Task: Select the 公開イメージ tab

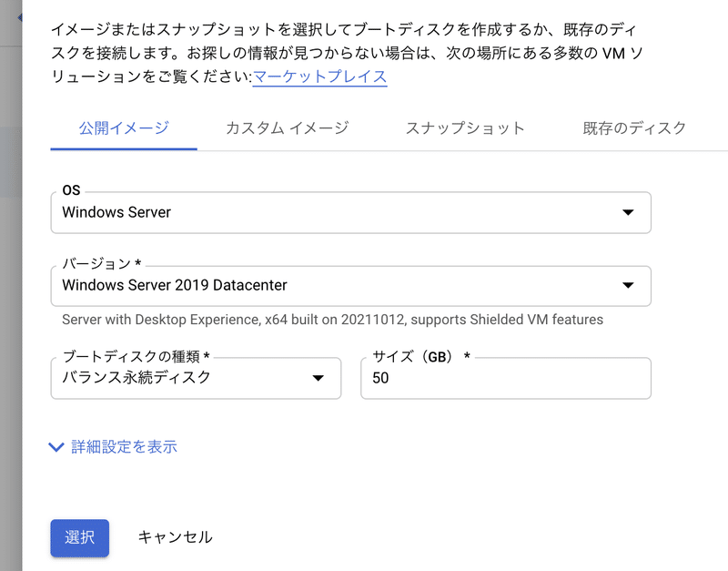Action: (123, 128)
